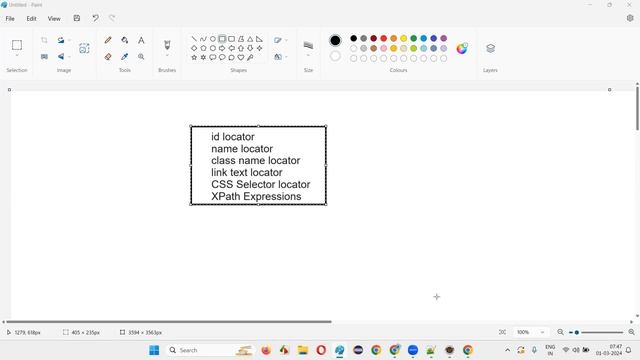
Task: Click the zoom in magnifier button
Action: point(631,332)
